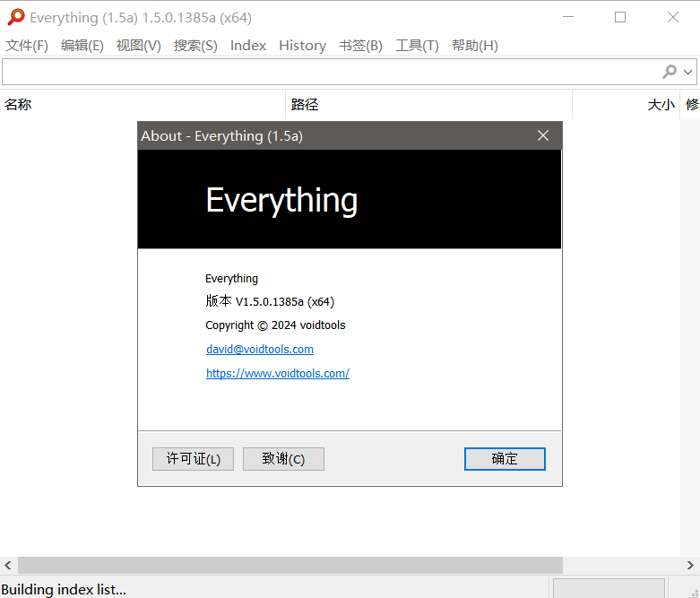The image size is (700, 598).
Task: Close the About dialog with X
Action: [543, 135]
